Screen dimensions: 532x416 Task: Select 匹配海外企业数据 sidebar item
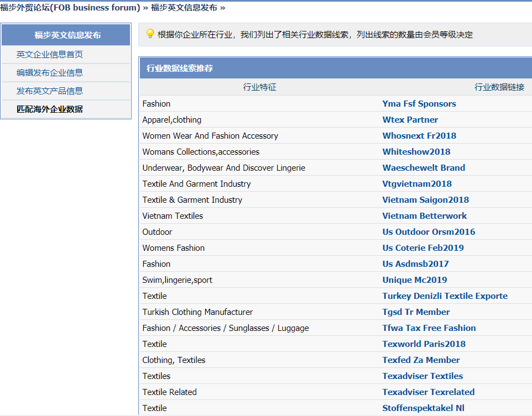point(50,109)
